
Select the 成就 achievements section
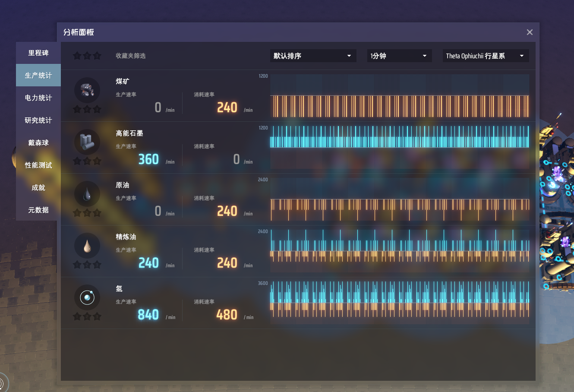(x=38, y=187)
